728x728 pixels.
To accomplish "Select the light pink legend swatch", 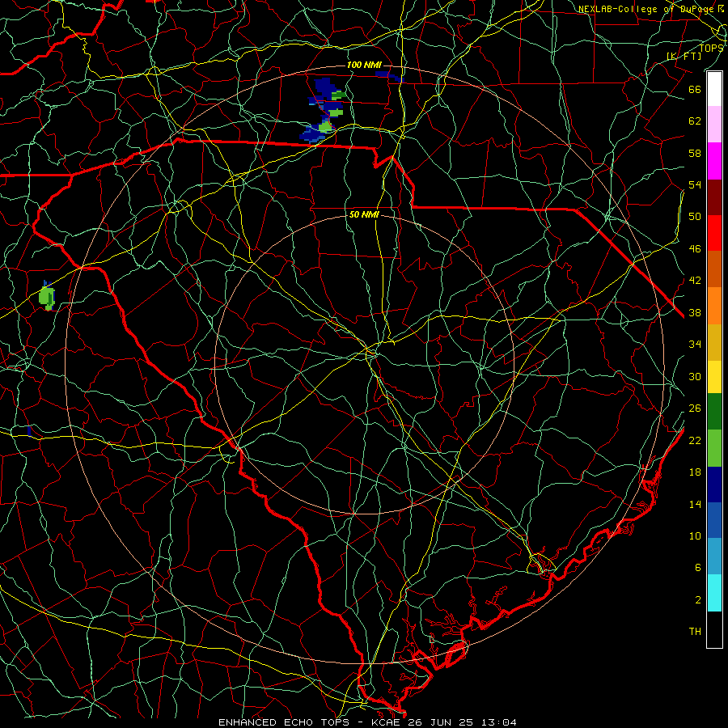I will [714, 124].
